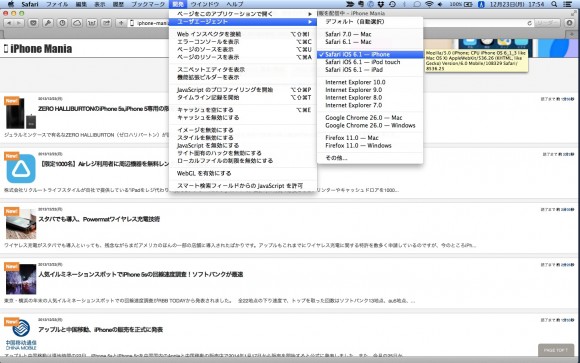Open the ファイル menu

(57, 4)
